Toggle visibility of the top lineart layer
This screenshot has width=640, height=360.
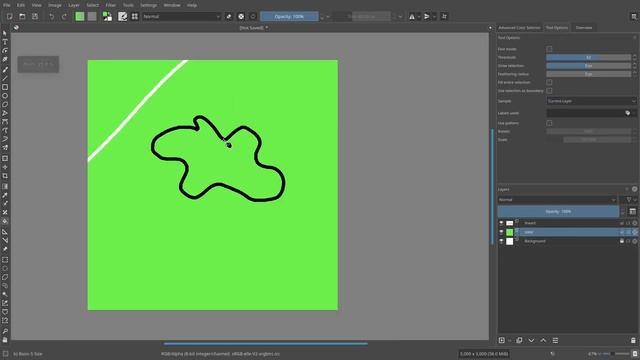point(501,223)
